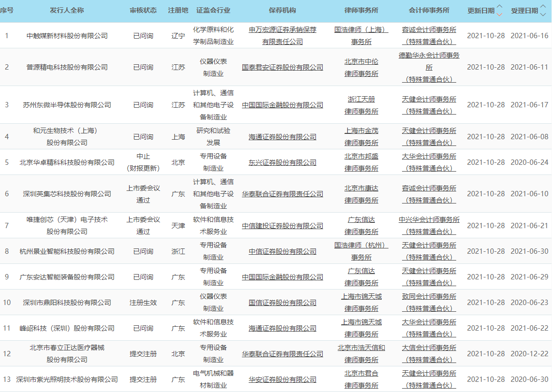Viewport: 552px width, 392px height.
Task: Select issuer 北京华卓精科科技股份有限公司
Action: click(x=67, y=162)
